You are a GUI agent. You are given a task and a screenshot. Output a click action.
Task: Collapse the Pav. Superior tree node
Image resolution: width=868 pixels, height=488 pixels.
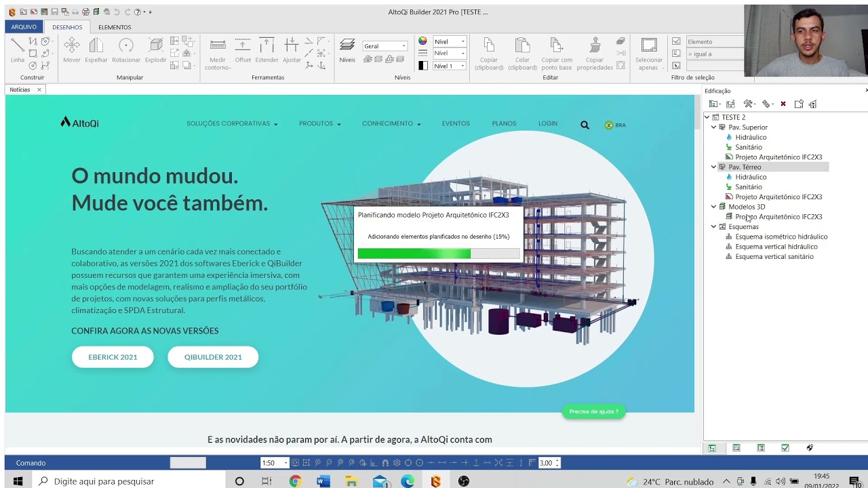coord(713,127)
